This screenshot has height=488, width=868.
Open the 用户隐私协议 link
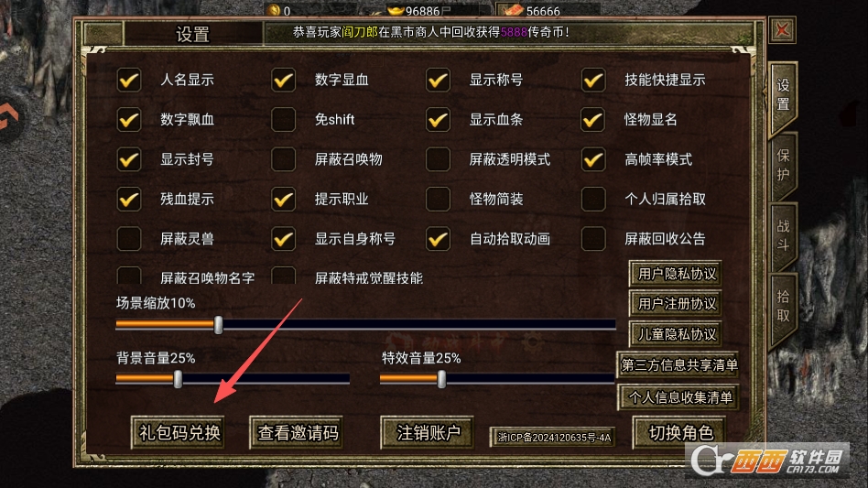pos(676,274)
